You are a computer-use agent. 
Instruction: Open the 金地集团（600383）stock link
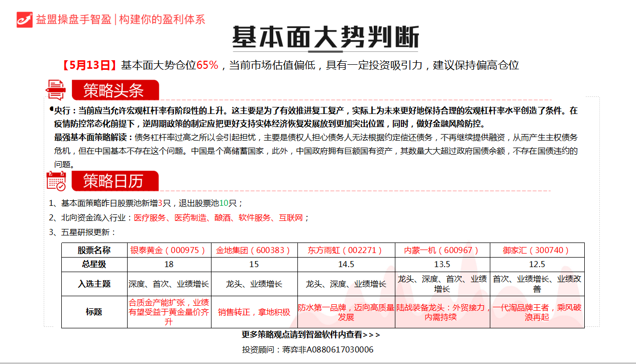click(253, 250)
